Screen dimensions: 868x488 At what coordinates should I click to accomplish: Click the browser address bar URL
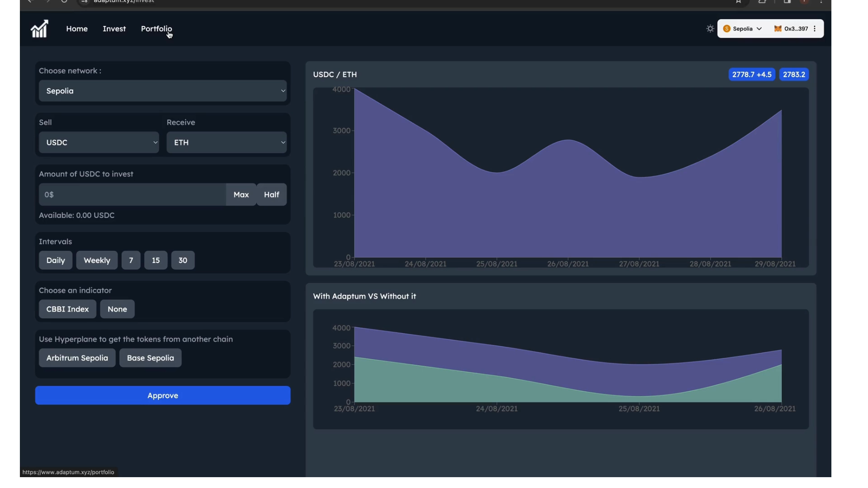[123, 1]
